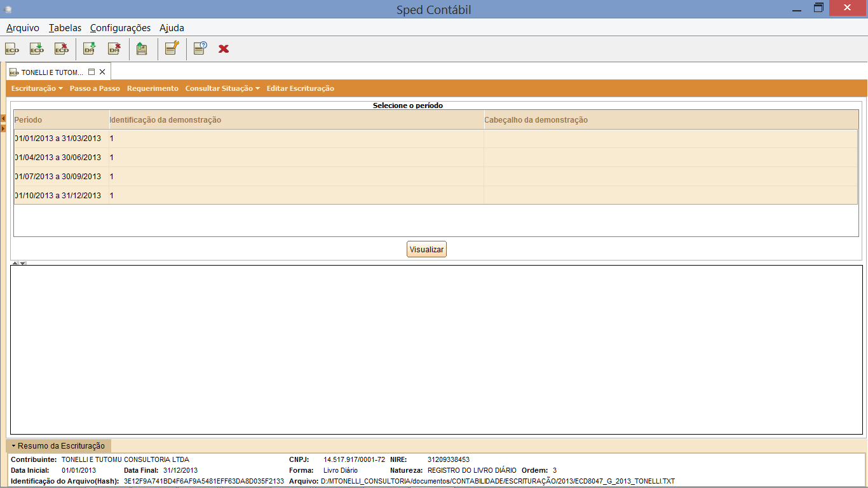Click the Requerimento option

pyautogui.click(x=153, y=88)
